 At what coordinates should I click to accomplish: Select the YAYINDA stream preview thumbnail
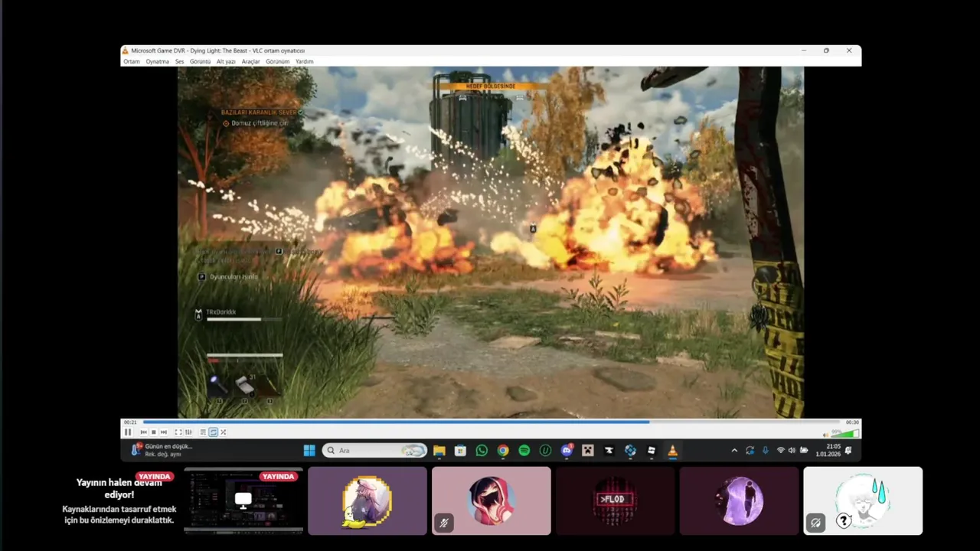tap(243, 500)
